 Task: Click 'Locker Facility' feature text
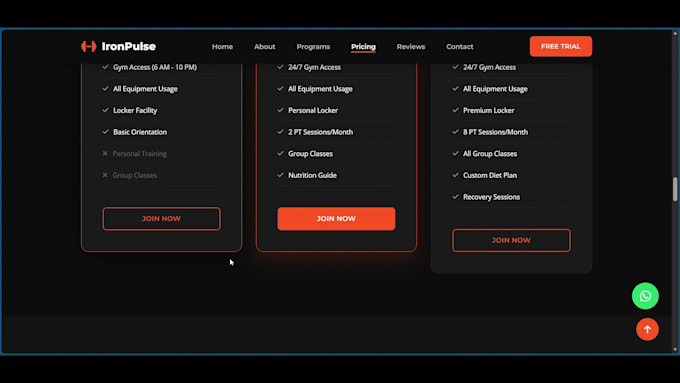tap(135, 111)
